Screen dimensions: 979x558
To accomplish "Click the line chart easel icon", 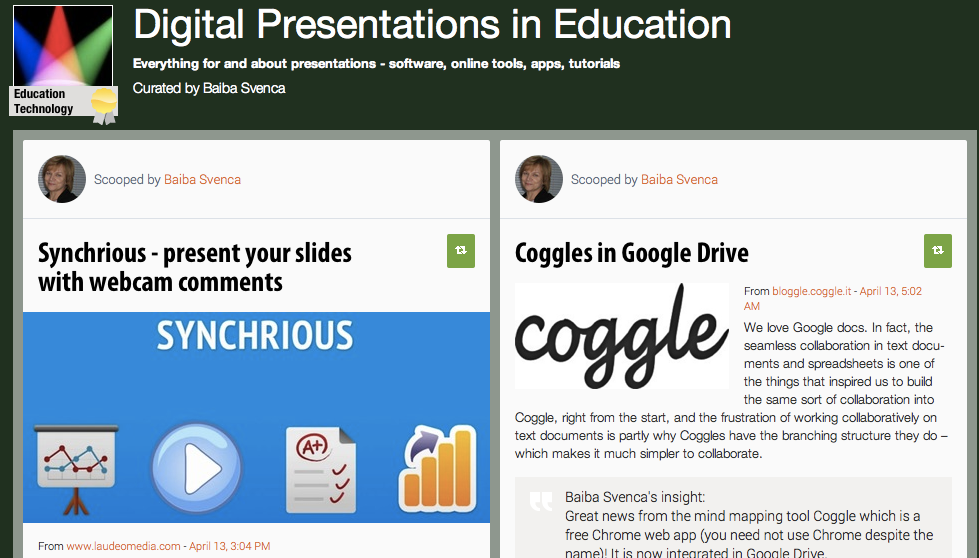I will coord(76,469).
